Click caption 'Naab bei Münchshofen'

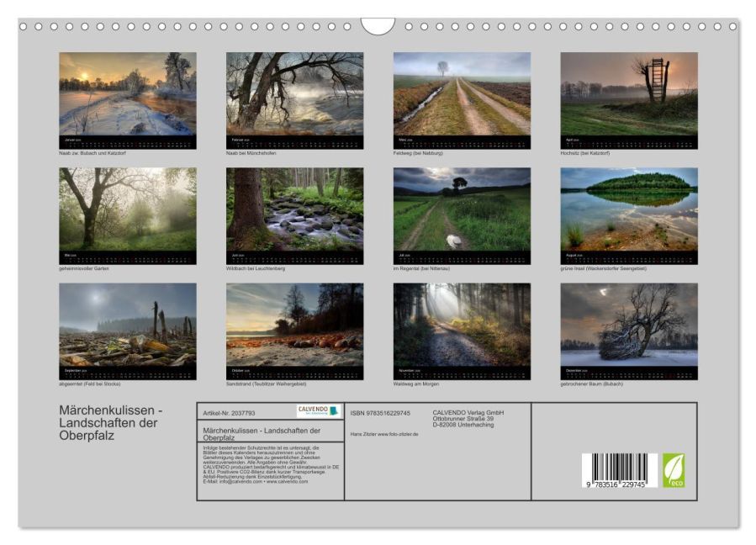[x=251, y=153]
